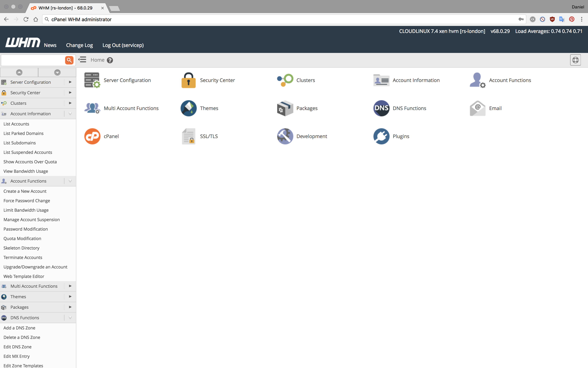Open Chrome three-dot menu
Image resolution: width=588 pixels, height=368 pixels.
582,19
